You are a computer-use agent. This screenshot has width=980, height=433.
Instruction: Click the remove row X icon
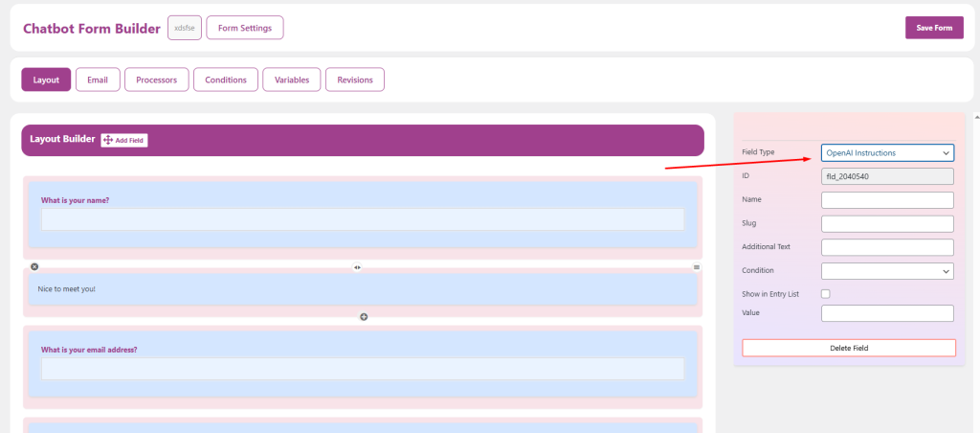click(x=34, y=266)
